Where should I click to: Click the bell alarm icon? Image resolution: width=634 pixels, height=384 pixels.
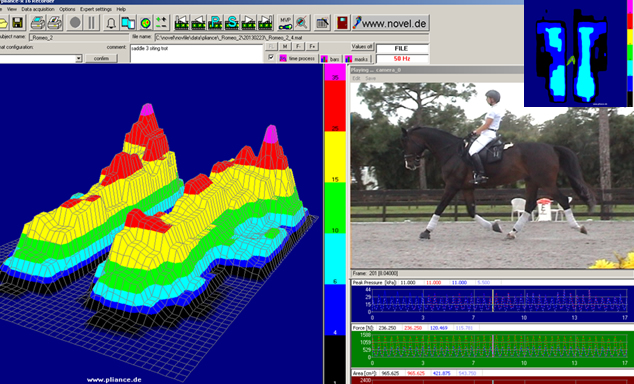pyautogui.click(x=111, y=23)
